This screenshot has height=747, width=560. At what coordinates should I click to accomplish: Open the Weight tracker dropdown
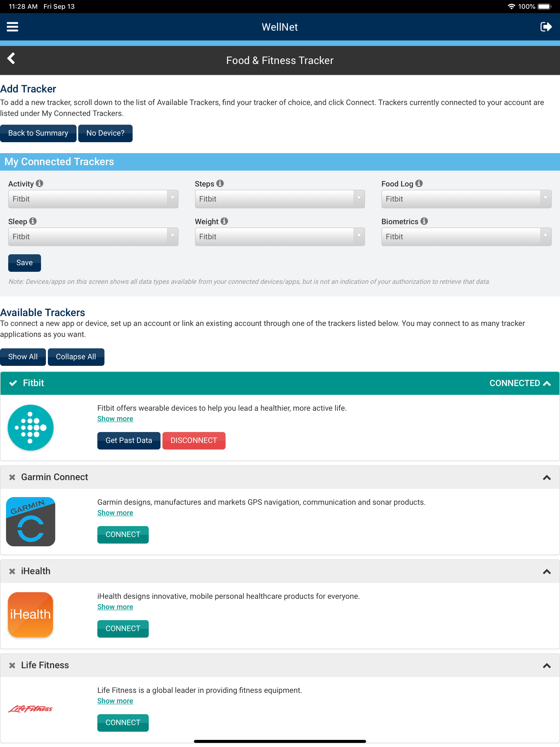(280, 237)
